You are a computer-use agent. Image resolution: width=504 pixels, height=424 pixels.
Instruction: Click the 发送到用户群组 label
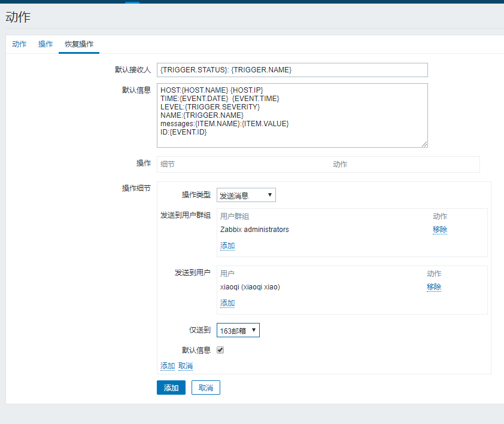[186, 215]
